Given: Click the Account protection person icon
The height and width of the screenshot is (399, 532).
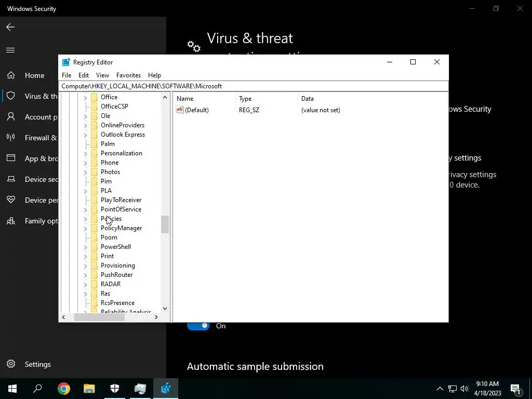Looking at the screenshot, I should click(11, 117).
